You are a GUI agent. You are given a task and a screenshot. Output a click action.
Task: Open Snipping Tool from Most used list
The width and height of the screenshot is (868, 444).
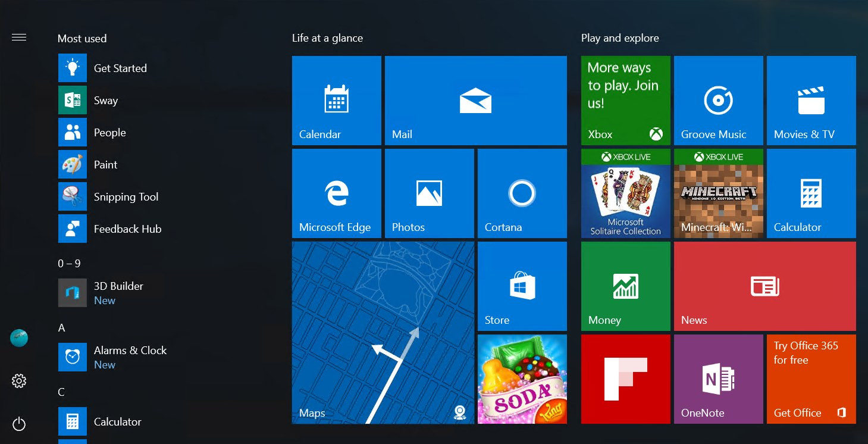[126, 197]
